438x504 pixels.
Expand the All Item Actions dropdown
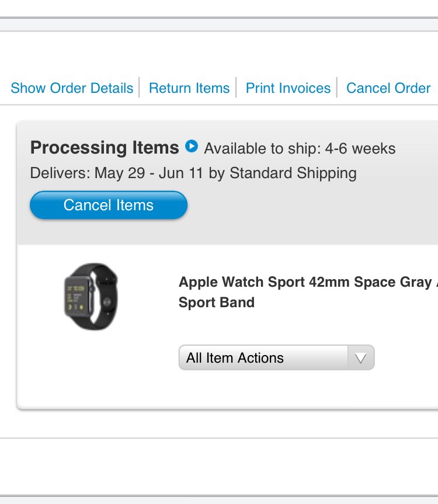click(x=276, y=357)
